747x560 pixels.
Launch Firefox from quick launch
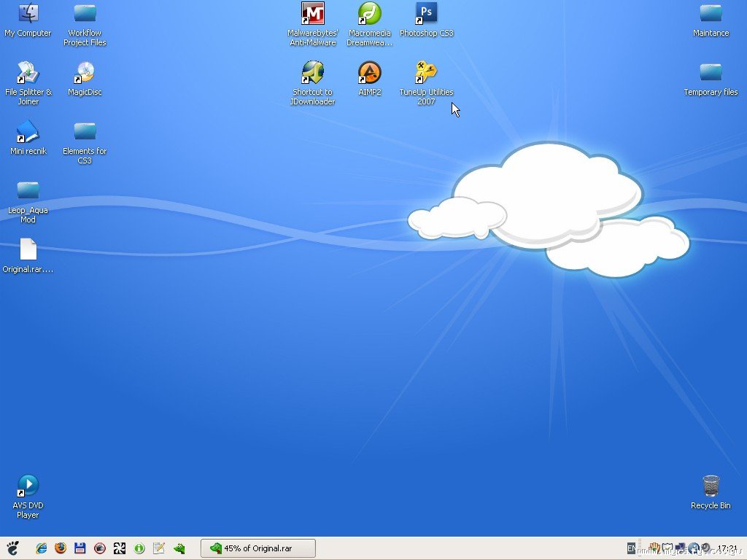click(61, 548)
